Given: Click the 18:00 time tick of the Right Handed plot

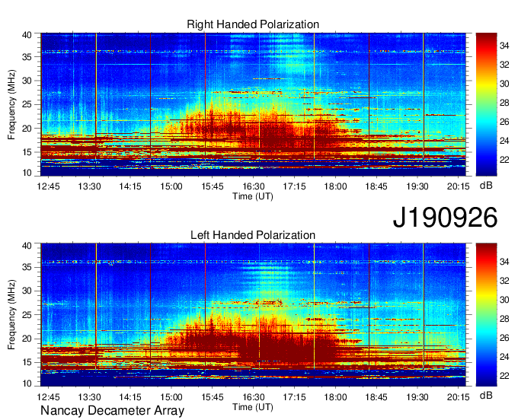Looking at the screenshot, I should click(x=335, y=186).
